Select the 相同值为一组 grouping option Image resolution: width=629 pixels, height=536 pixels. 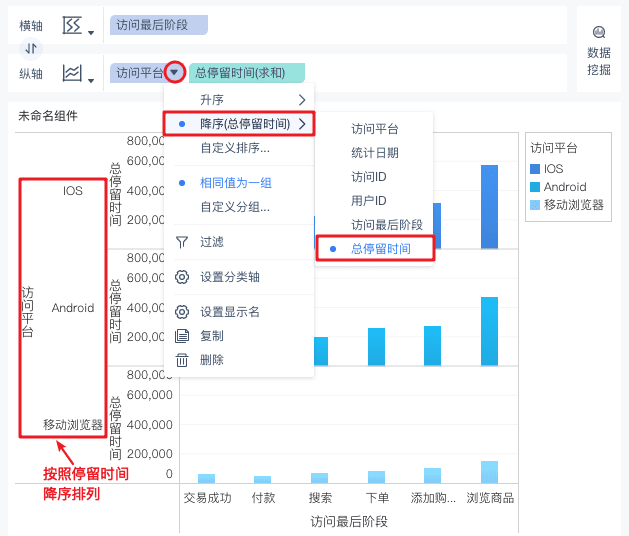coord(236,183)
